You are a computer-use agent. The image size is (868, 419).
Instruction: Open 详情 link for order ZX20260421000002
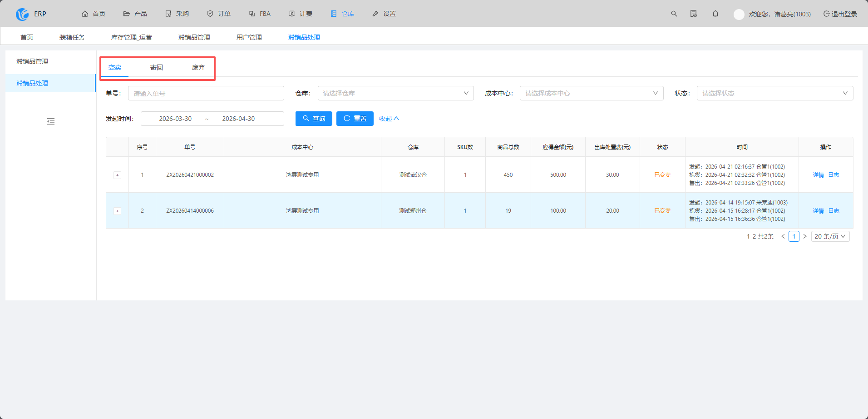(x=818, y=175)
